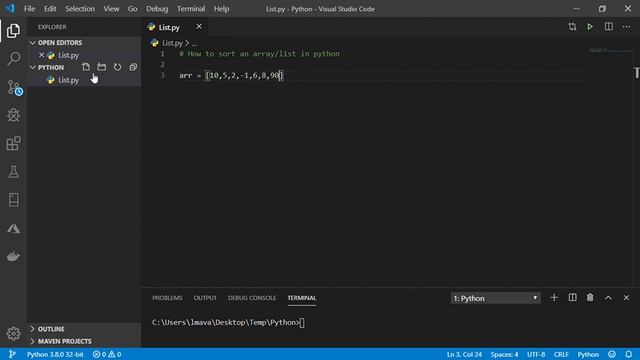Open the Docker whale view in activity bar
This screenshot has width=640, height=360.
click(13, 256)
